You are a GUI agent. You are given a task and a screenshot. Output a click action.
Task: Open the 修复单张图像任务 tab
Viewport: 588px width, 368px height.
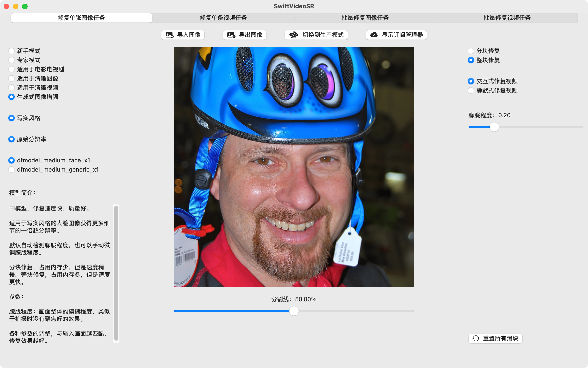(x=81, y=18)
